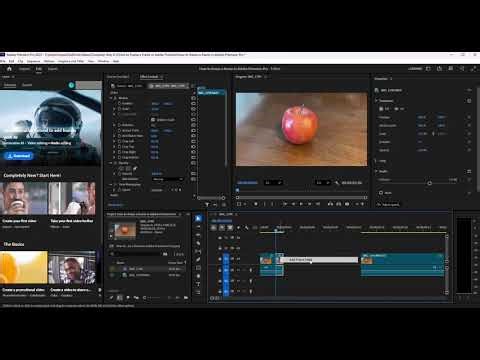This screenshot has height=360, width=480.
Task: Open the File menu
Action: click(2, 61)
